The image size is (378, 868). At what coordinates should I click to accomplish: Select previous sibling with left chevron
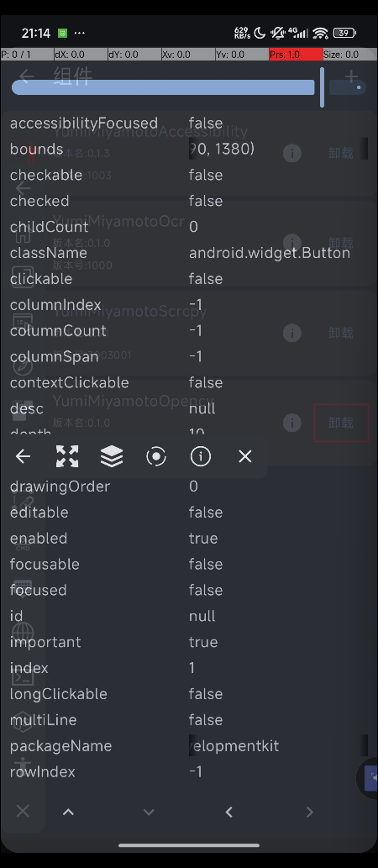pyautogui.click(x=229, y=812)
